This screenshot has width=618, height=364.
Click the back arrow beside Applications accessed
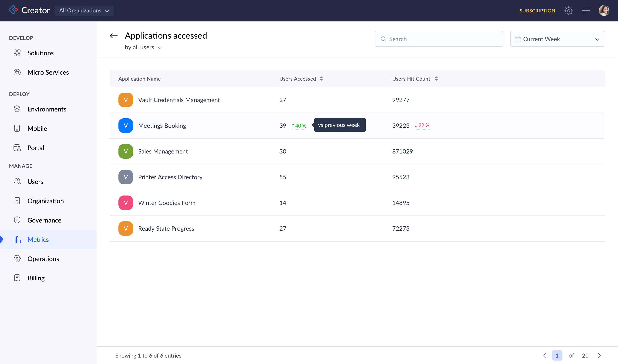pyautogui.click(x=114, y=36)
